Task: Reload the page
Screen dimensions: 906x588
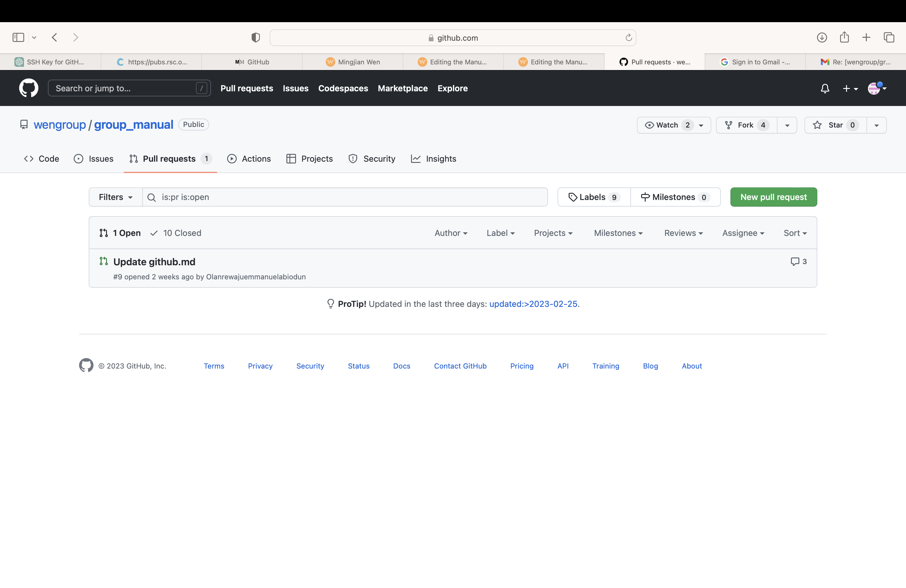Action: 629,37
